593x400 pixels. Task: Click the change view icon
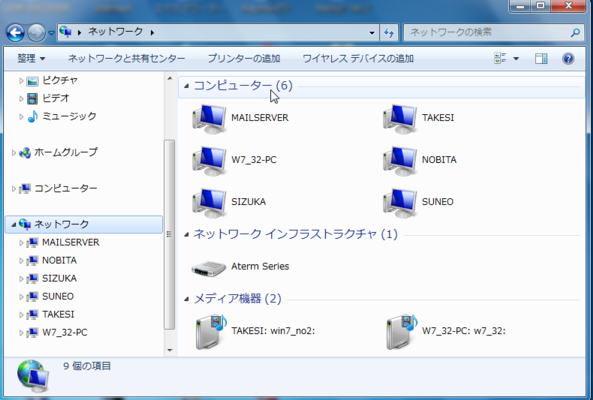500,59
